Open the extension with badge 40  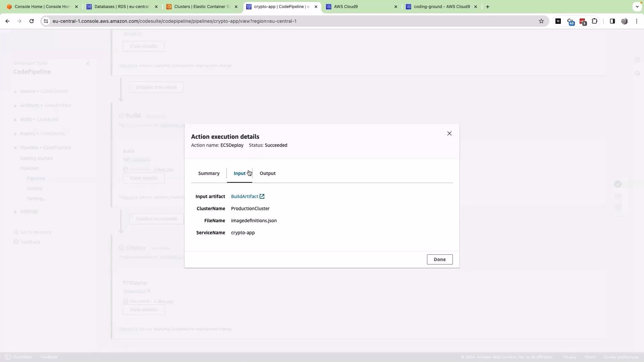point(571,21)
